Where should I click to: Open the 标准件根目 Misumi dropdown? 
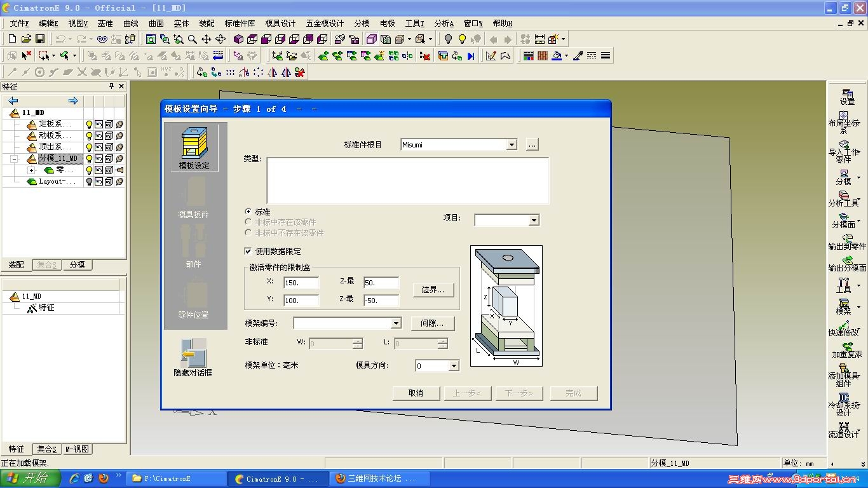[x=512, y=145]
